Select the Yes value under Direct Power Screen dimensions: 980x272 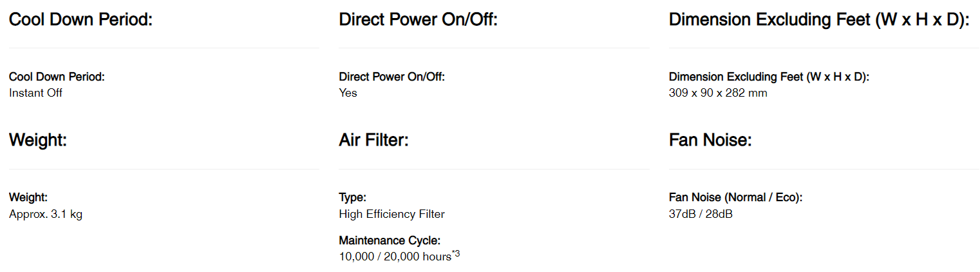point(348,93)
